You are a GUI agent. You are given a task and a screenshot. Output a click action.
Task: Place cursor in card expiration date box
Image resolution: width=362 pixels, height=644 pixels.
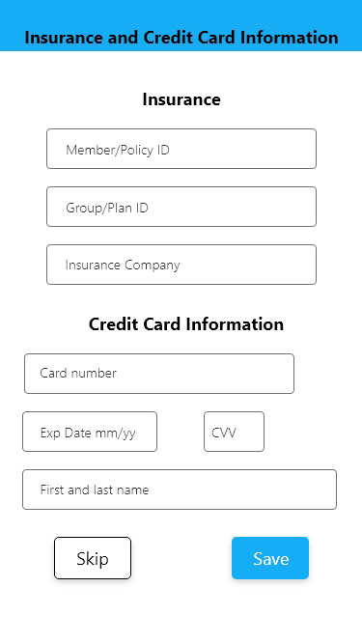(90, 432)
